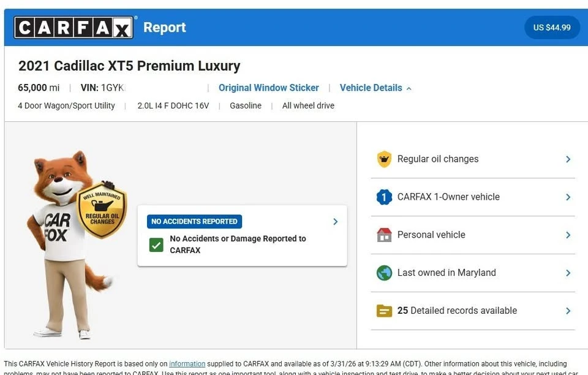Click 'All wheel drive' text
The width and height of the screenshot is (588, 375).
tap(308, 106)
